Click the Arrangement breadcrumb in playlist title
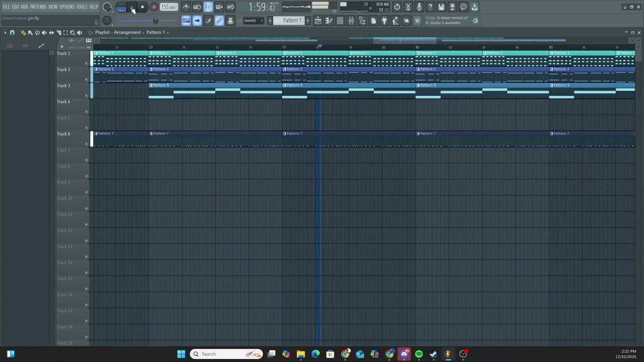The height and width of the screenshot is (362, 644). click(127, 32)
